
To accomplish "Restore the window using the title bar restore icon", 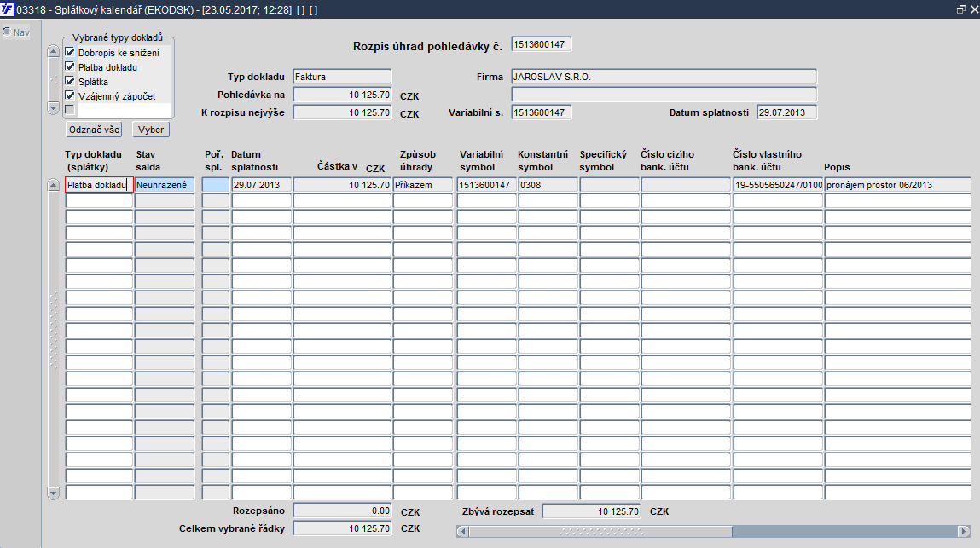I will tap(960, 9).
